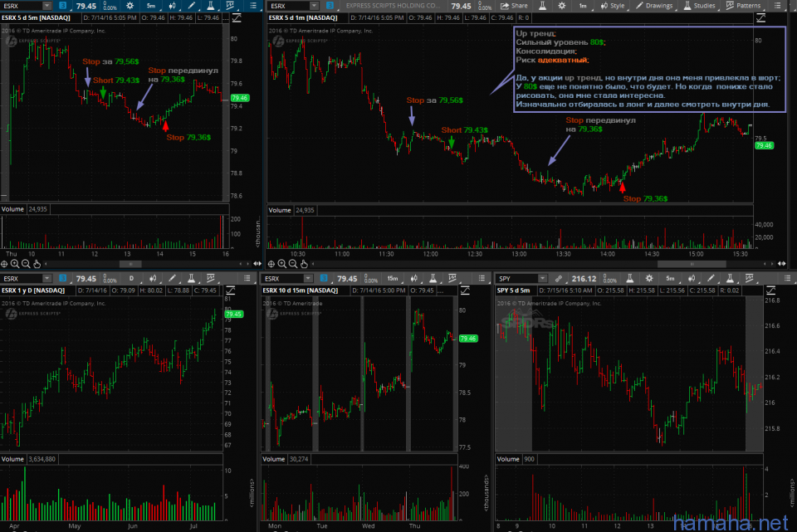Open chart style candles icon in ESRX 5m chart
Viewport: 797px width, 532px height.
point(173,6)
